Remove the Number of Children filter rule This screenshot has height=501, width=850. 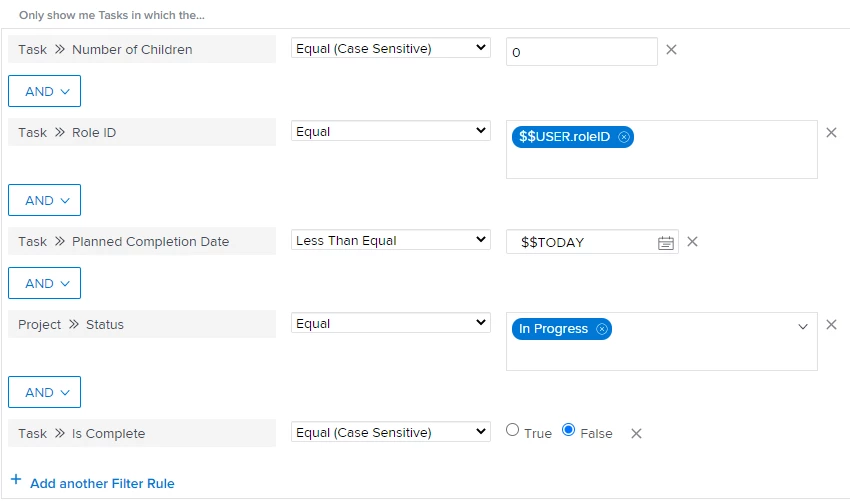(671, 50)
